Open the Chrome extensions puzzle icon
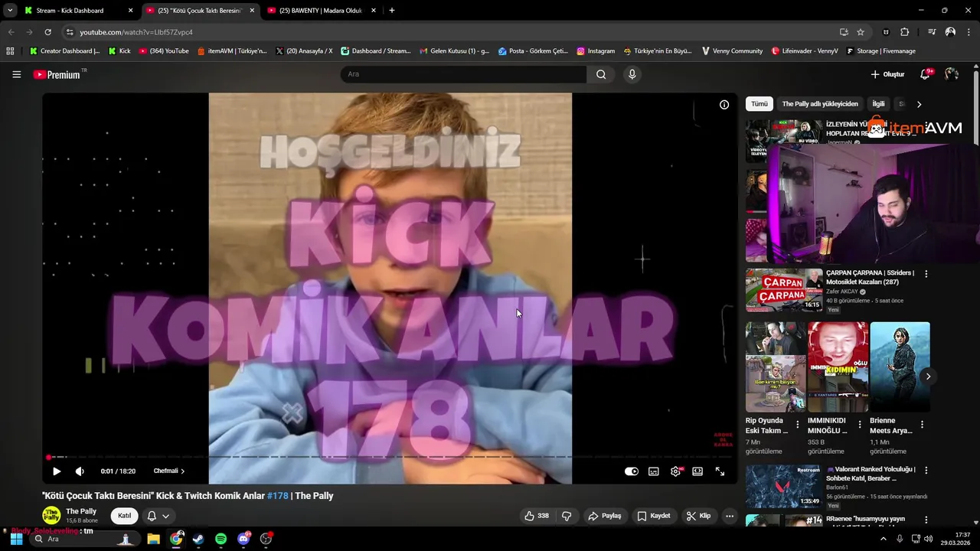The height and width of the screenshot is (551, 980). tap(905, 32)
